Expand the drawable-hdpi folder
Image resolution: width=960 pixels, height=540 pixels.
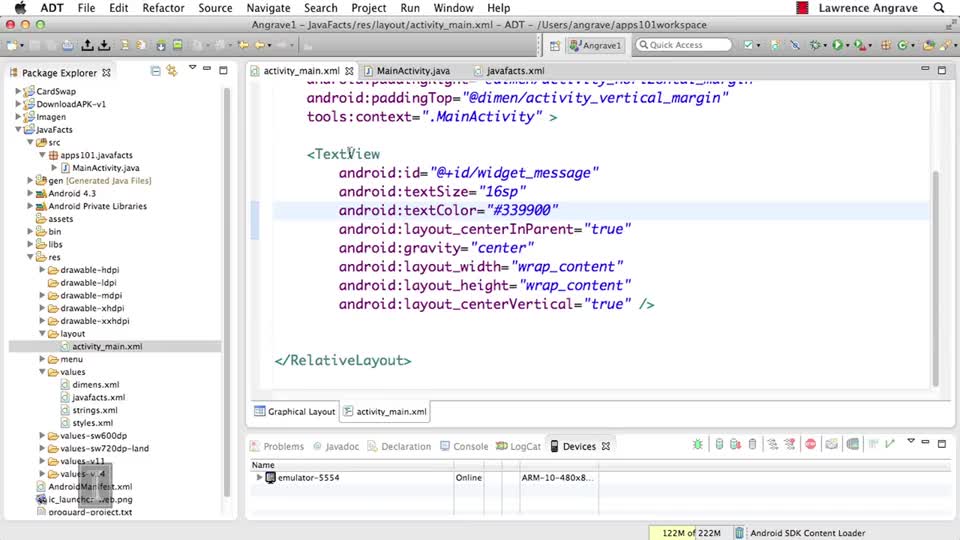point(42,269)
